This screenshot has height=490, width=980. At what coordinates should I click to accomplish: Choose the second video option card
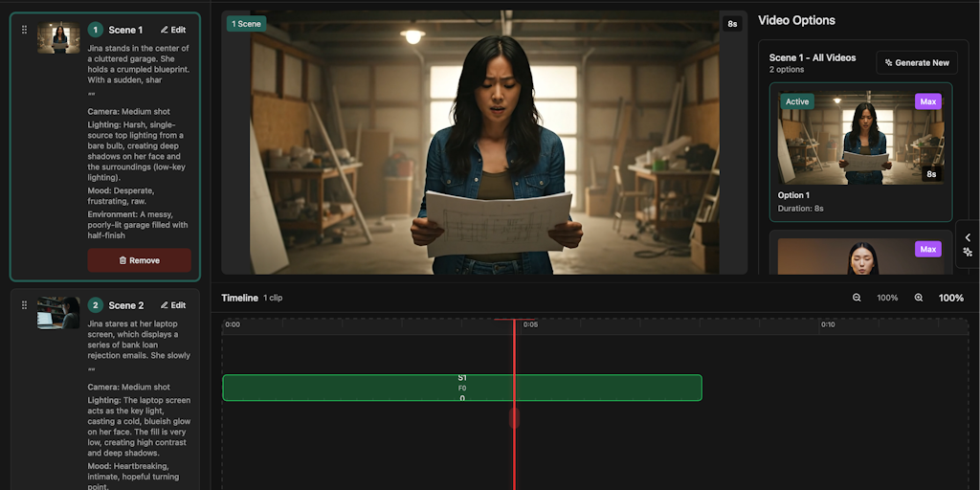click(860, 256)
